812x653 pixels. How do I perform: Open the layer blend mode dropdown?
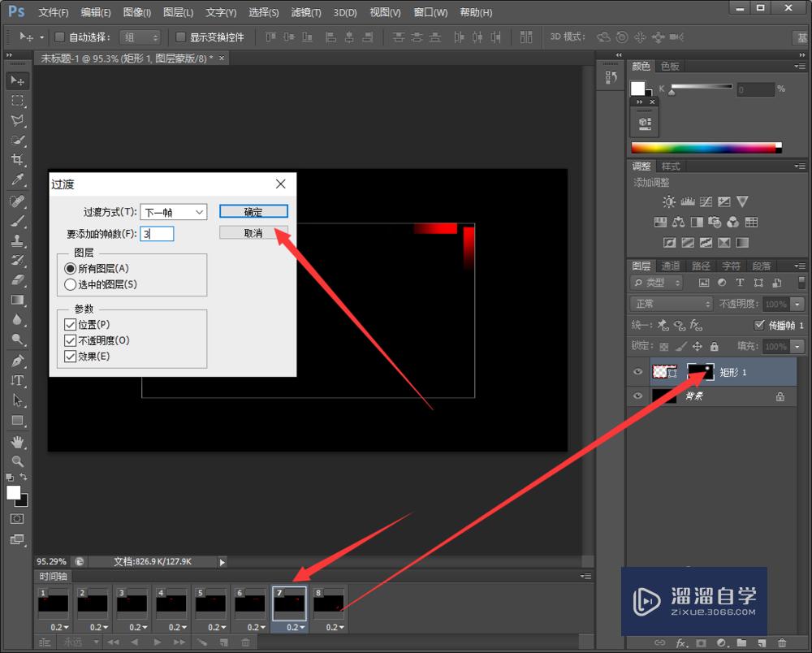672,304
